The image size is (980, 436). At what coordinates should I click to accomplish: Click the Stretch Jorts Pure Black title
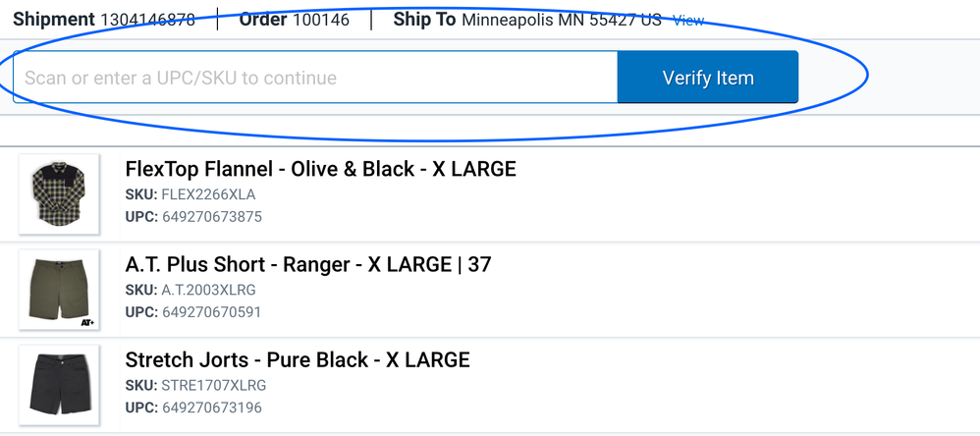[298, 359]
